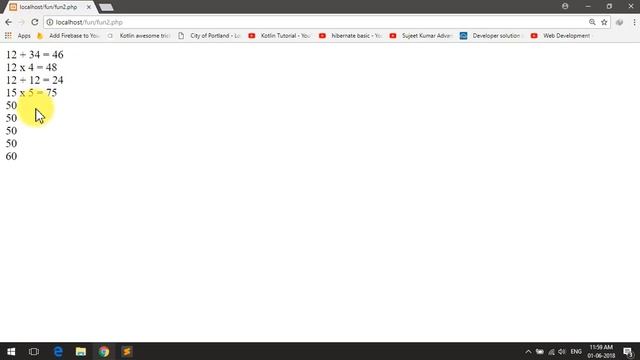Open the volume control in tray
The height and width of the screenshot is (360, 640).
coord(562,351)
